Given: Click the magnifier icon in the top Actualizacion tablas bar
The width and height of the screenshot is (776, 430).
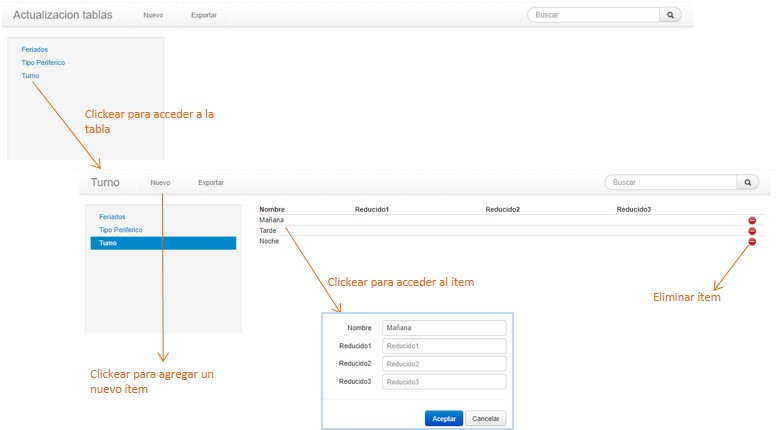Looking at the screenshot, I should pyautogui.click(x=671, y=15).
